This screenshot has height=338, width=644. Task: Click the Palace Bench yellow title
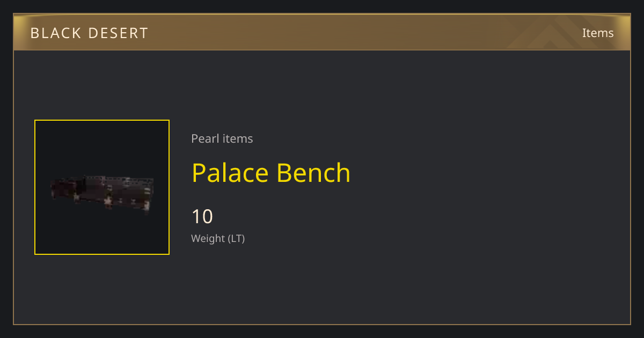[271, 173]
